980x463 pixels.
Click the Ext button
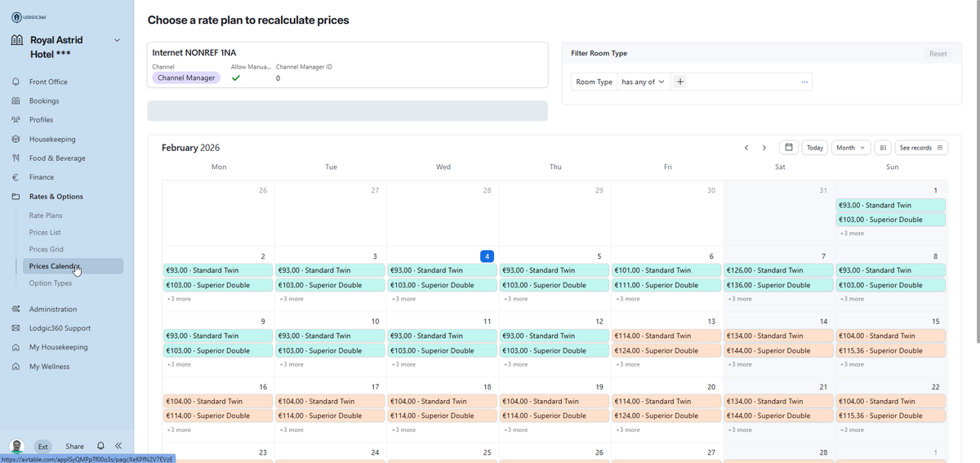click(43, 447)
